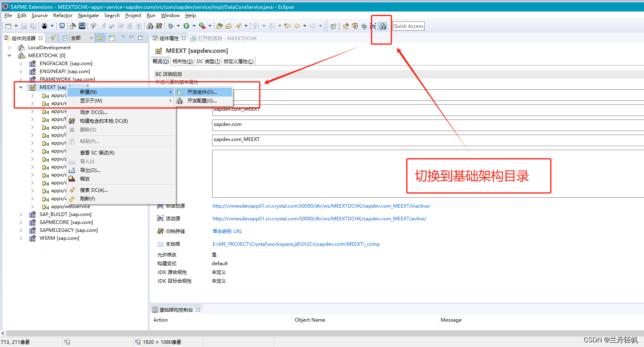Switch to the Java EE perspective icon

pos(346,26)
